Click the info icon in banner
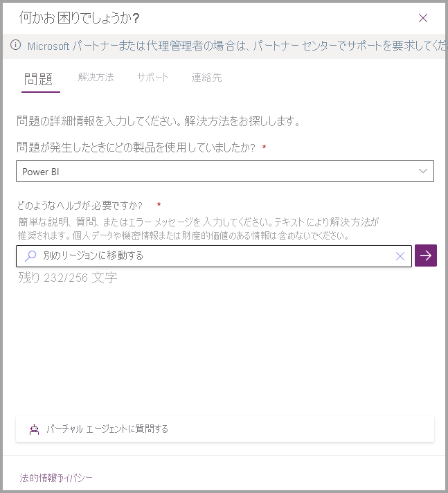Image resolution: width=448 pixels, height=493 pixels. pos(15,45)
